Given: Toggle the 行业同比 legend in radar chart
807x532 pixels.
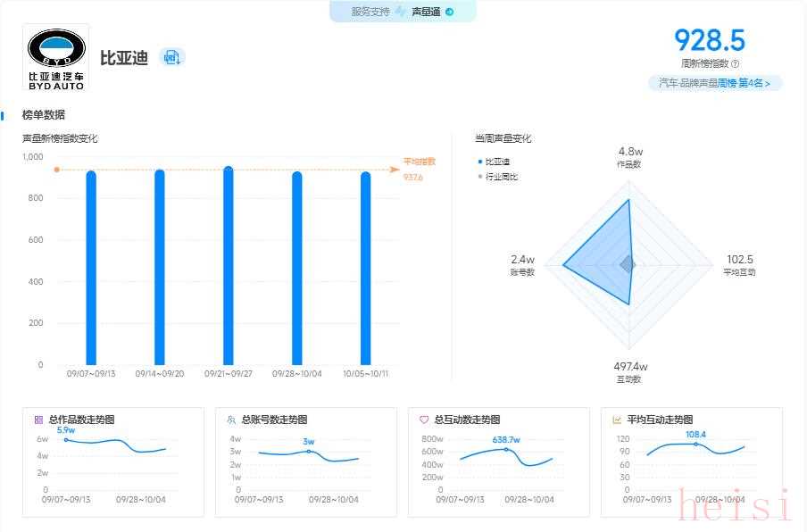Looking at the screenshot, I should (496, 177).
